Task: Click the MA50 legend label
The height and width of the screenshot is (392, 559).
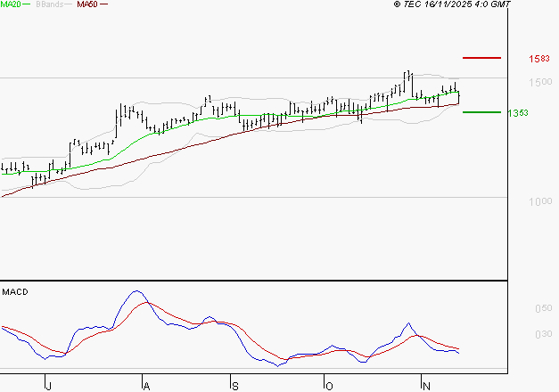Action: pyautogui.click(x=87, y=4)
